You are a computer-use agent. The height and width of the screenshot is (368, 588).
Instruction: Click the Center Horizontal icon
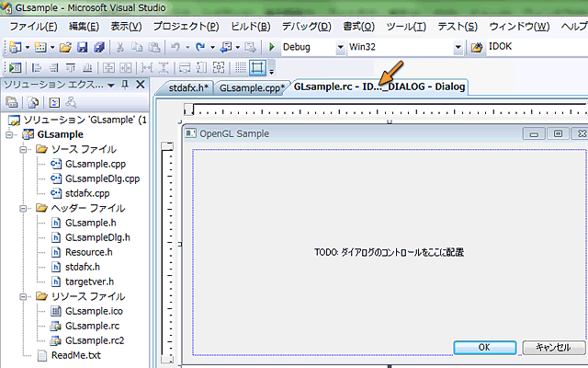126,68
